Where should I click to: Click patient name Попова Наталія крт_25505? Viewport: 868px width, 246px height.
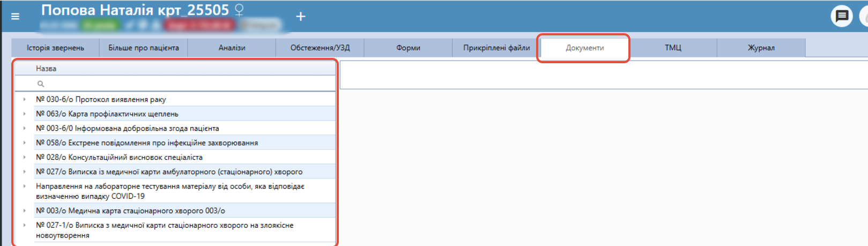[135, 10]
